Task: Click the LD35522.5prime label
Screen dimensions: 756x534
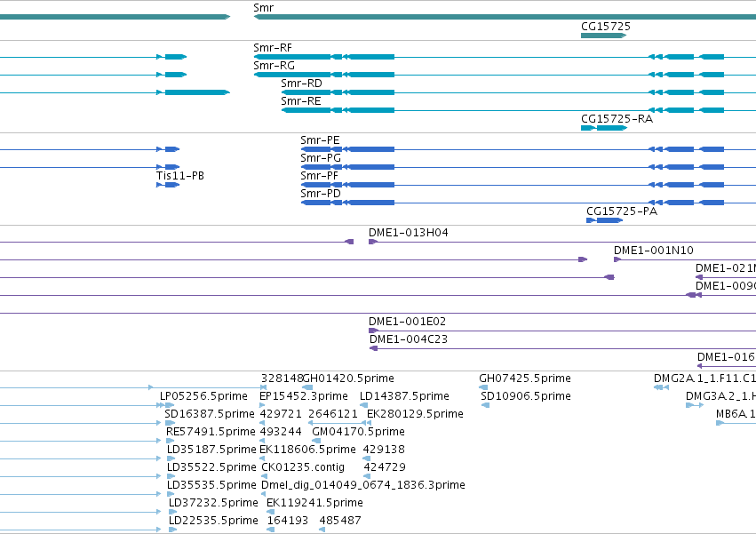Action: click(x=211, y=468)
